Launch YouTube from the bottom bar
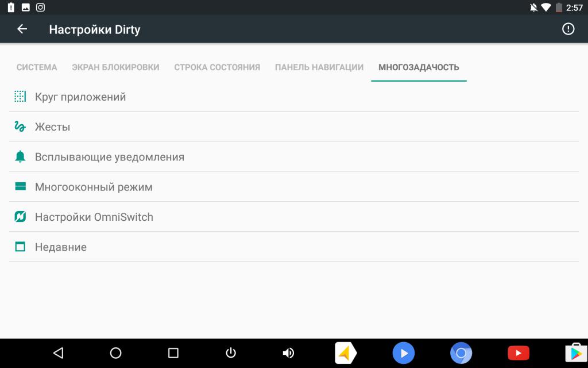 click(x=519, y=353)
